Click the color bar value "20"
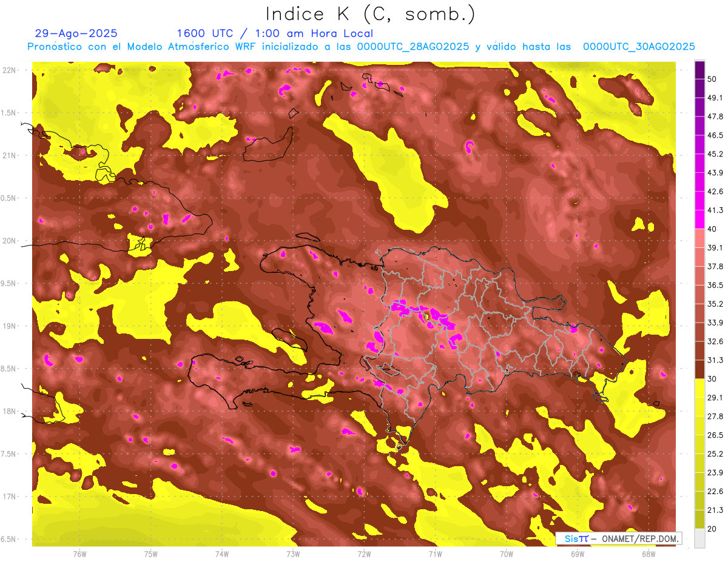The width and height of the screenshot is (728, 562). pos(712,529)
